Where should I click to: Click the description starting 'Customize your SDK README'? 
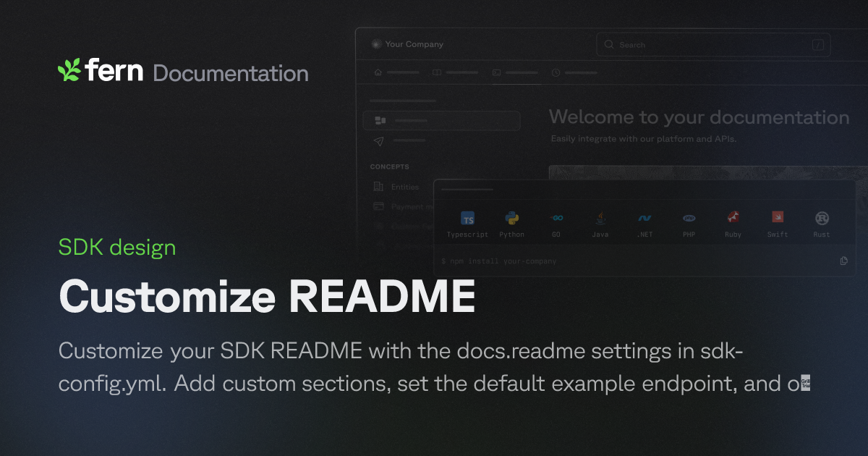coord(434,368)
